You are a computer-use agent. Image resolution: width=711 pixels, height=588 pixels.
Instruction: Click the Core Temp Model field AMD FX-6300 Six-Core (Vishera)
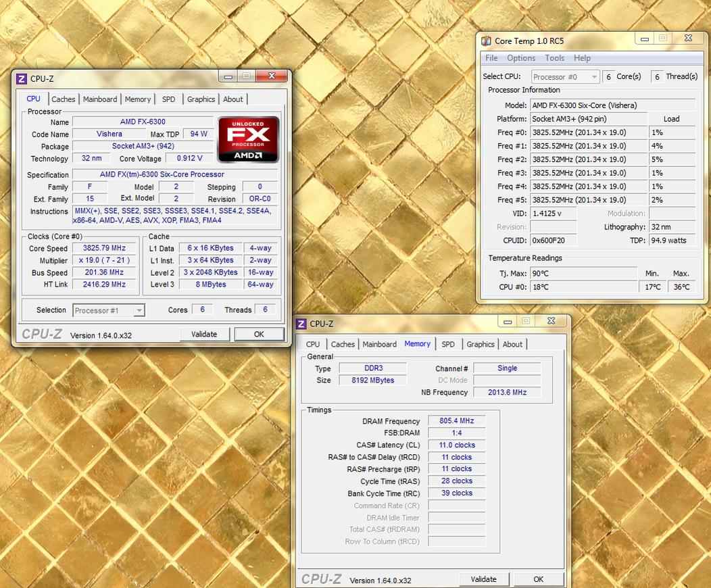(x=612, y=105)
